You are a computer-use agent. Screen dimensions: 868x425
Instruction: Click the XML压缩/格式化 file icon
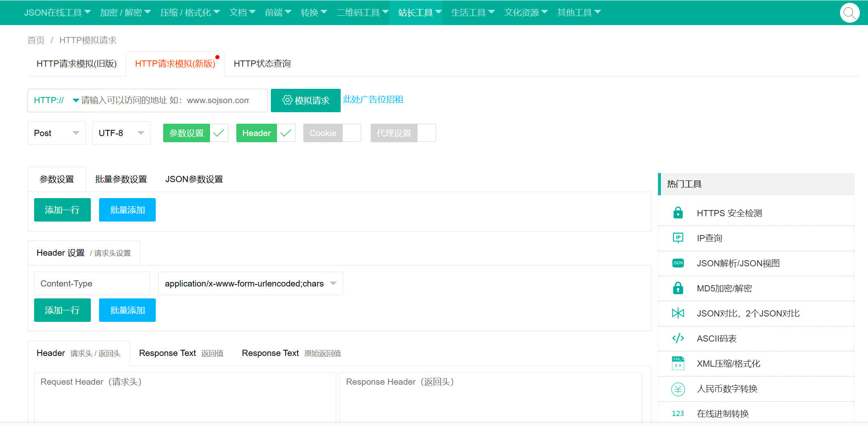click(x=678, y=363)
